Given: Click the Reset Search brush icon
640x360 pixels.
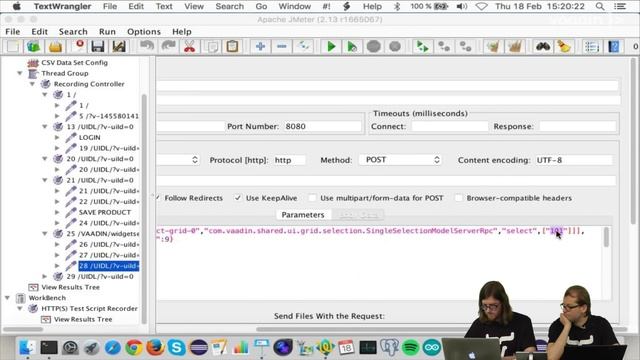Looking at the screenshot, I should [x=564, y=47].
